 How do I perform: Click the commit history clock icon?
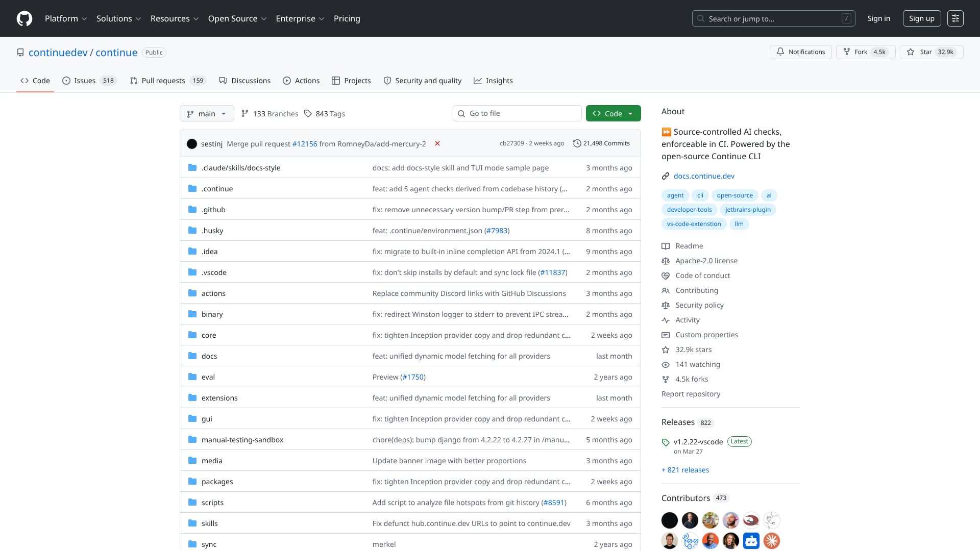577,143
